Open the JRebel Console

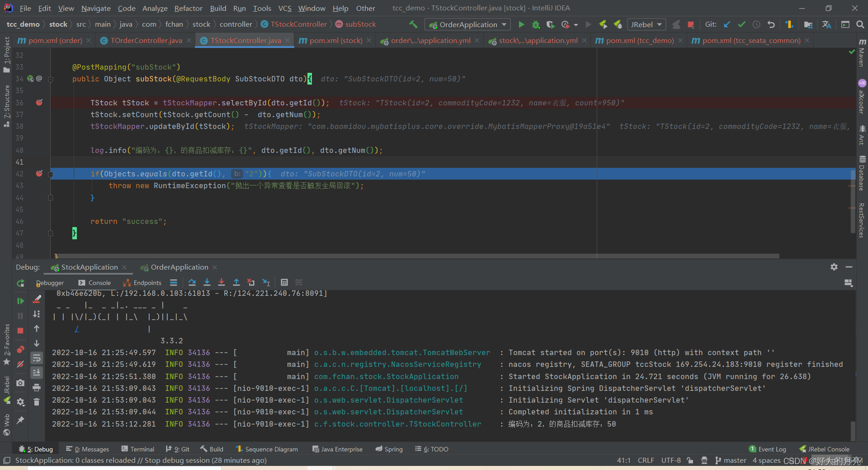tap(824, 449)
